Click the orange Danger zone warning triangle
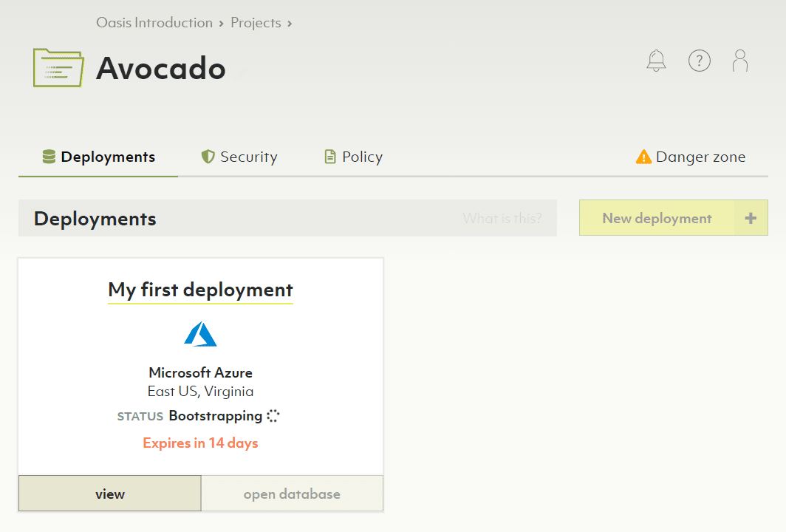The height and width of the screenshot is (532, 786). tap(643, 157)
